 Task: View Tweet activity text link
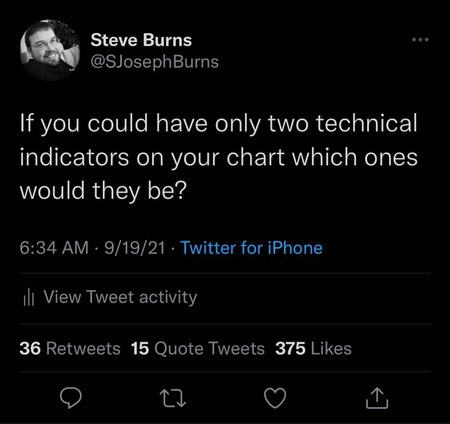(x=120, y=297)
